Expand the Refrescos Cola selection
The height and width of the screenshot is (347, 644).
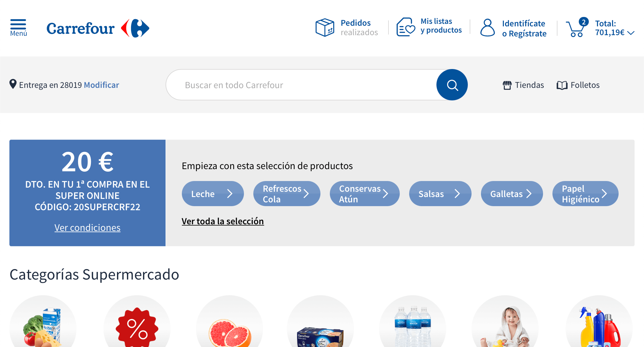click(286, 194)
